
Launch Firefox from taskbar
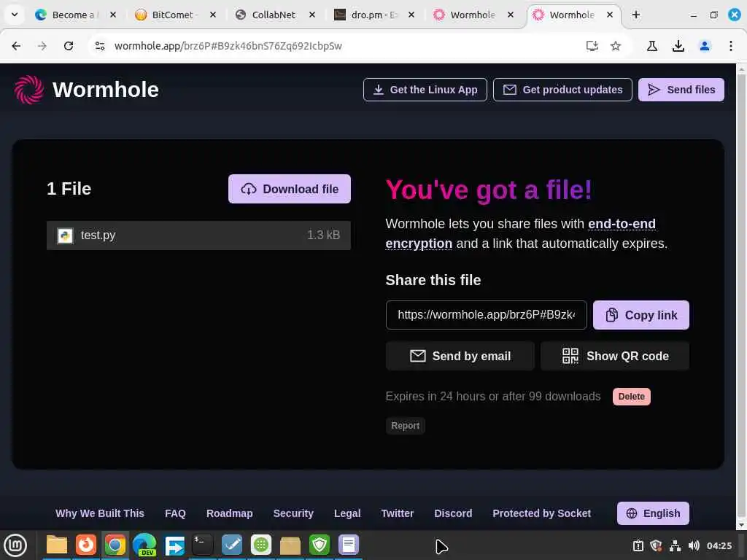[86, 545]
